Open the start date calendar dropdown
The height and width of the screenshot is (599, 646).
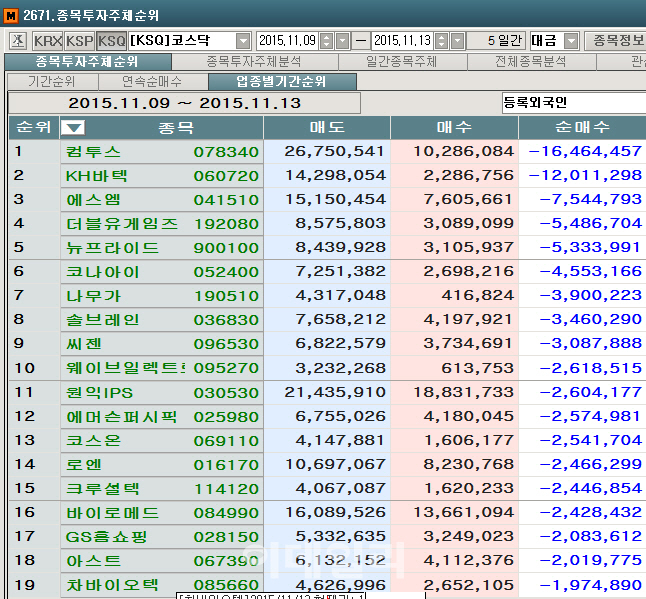[x=343, y=41]
